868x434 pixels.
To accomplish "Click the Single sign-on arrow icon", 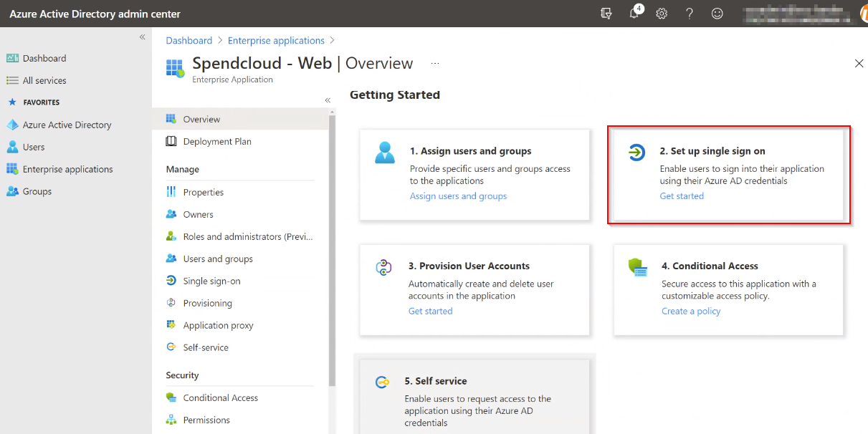I will pyautogui.click(x=171, y=281).
